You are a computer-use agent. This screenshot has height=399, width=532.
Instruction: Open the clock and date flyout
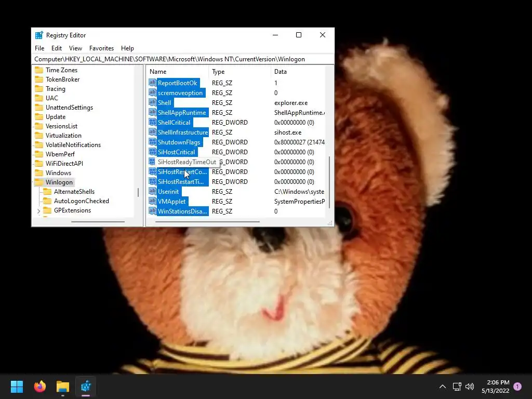tap(495, 387)
